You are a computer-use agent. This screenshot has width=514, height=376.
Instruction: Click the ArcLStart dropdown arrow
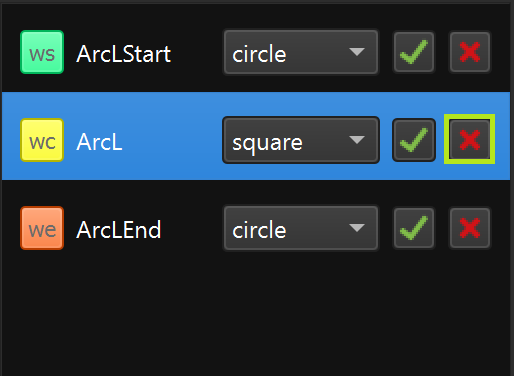357,52
